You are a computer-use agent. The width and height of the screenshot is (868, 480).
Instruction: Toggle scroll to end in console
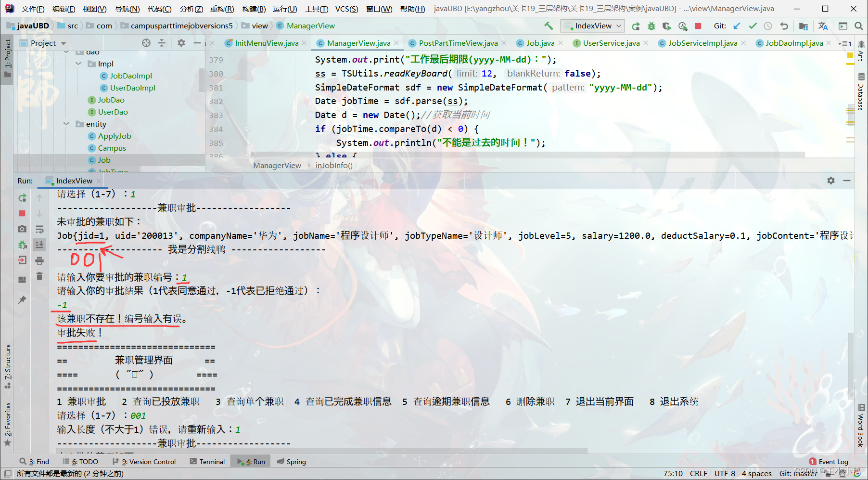tap(39, 245)
